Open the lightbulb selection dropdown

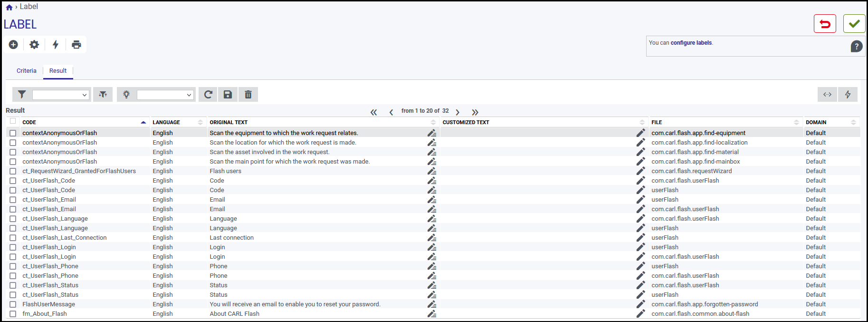pos(166,95)
